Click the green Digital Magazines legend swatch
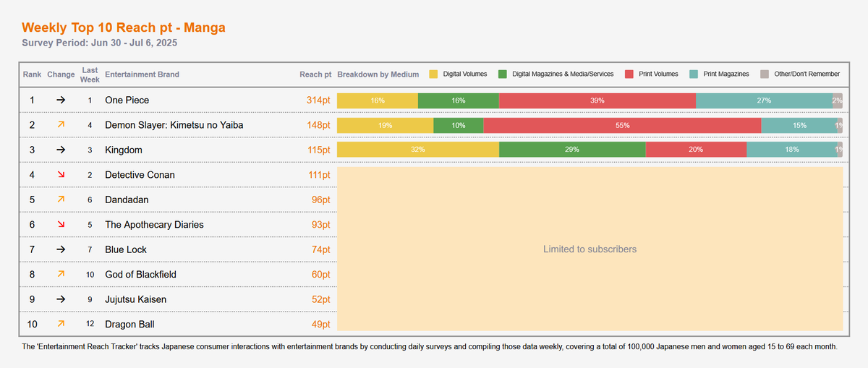Image resolution: width=868 pixels, height=368 pixels. 502,74
